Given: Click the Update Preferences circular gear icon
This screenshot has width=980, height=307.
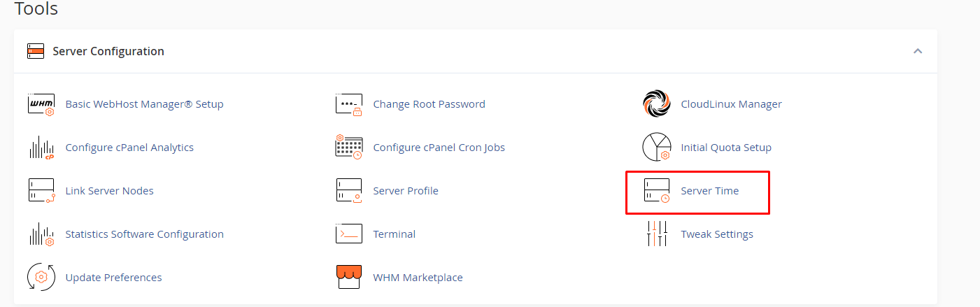Looking at the screenshot, I should pyautogui.click(x=41, y=277).
